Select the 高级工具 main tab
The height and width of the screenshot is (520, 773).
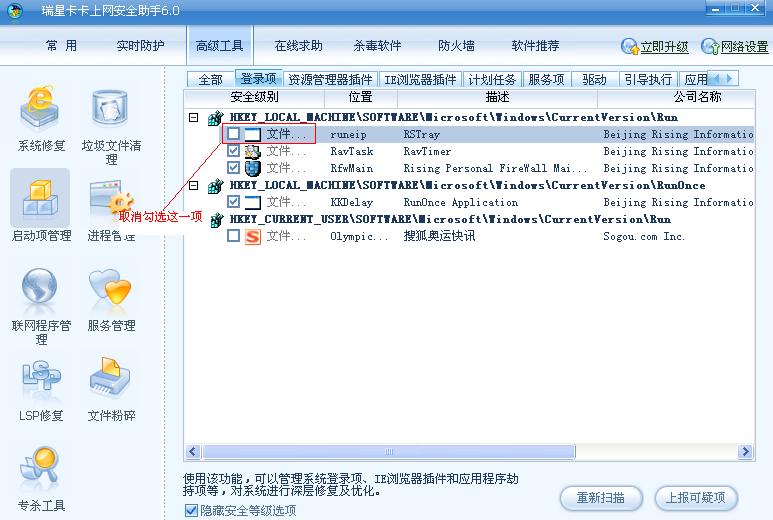pyautogui.click(x=219, y=46)
